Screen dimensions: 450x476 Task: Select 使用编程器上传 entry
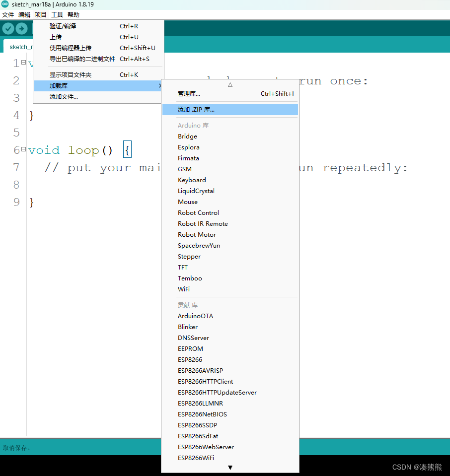point(98,48)
